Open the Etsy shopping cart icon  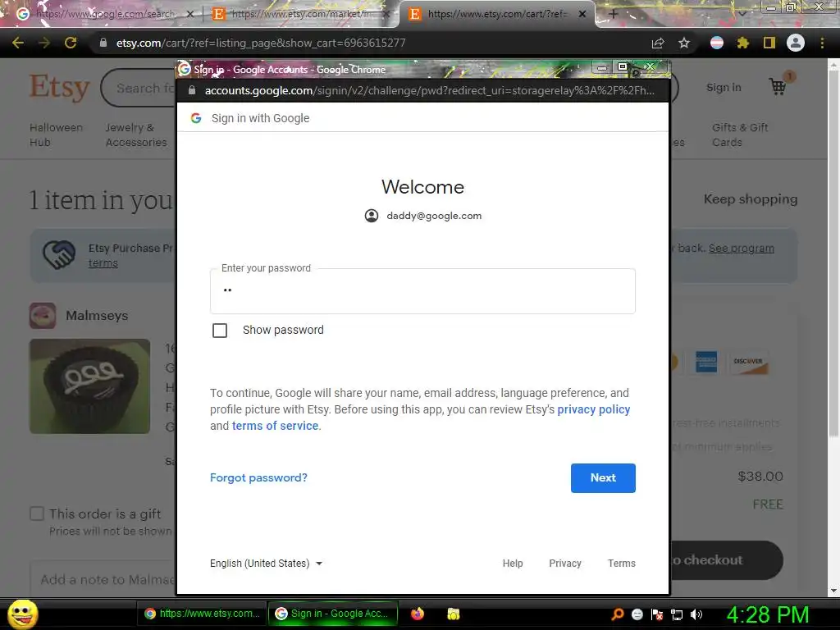tap(778, 86)
